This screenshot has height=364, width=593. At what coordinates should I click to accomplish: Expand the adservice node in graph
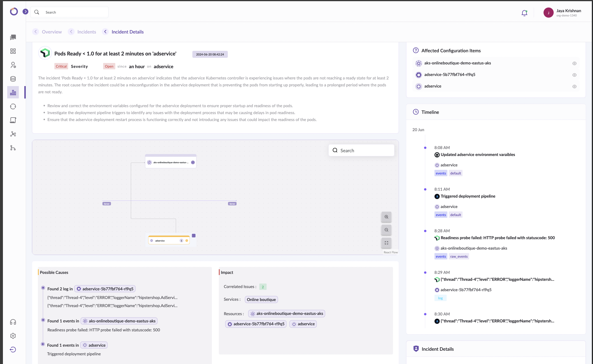(194, 236)
